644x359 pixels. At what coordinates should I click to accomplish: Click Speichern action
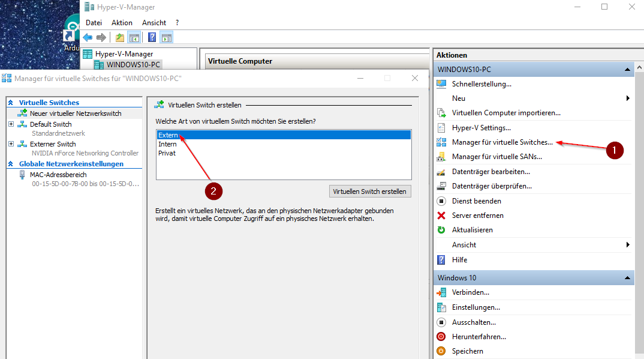pyautogui.click(x=467, y=351)
